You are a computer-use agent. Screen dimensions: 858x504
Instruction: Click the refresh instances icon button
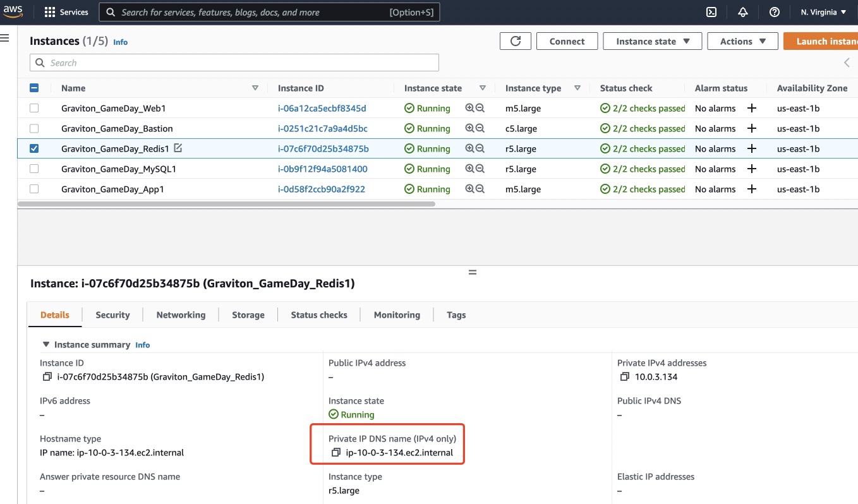click(516, 41)
